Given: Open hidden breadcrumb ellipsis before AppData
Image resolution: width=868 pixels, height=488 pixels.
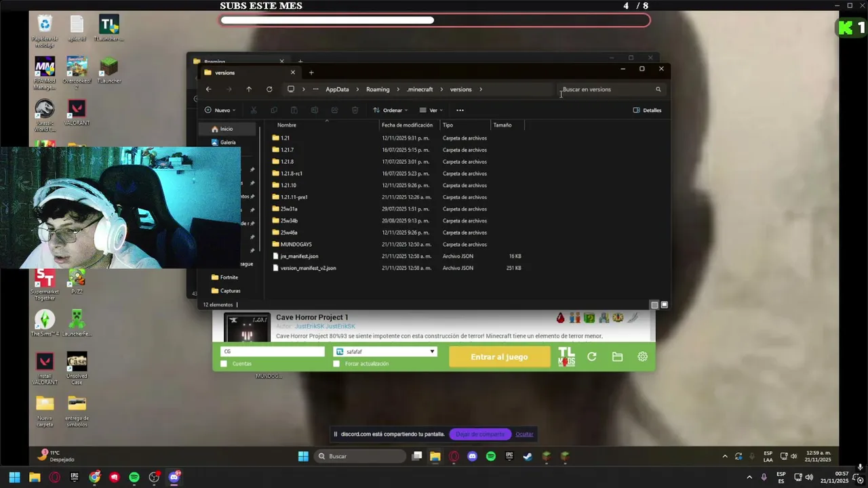Looking at the screenshot, I should tap(315, 89).
